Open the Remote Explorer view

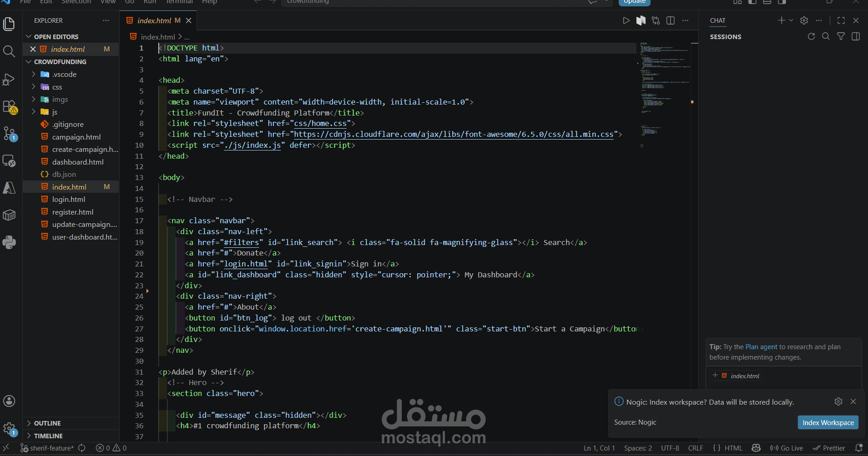[9, 161]
